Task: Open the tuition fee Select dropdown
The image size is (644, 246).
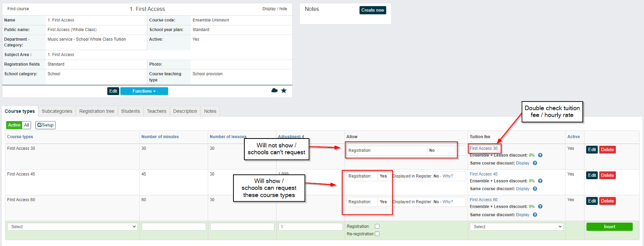Action: pyautogui.click(x=516, y=227)
